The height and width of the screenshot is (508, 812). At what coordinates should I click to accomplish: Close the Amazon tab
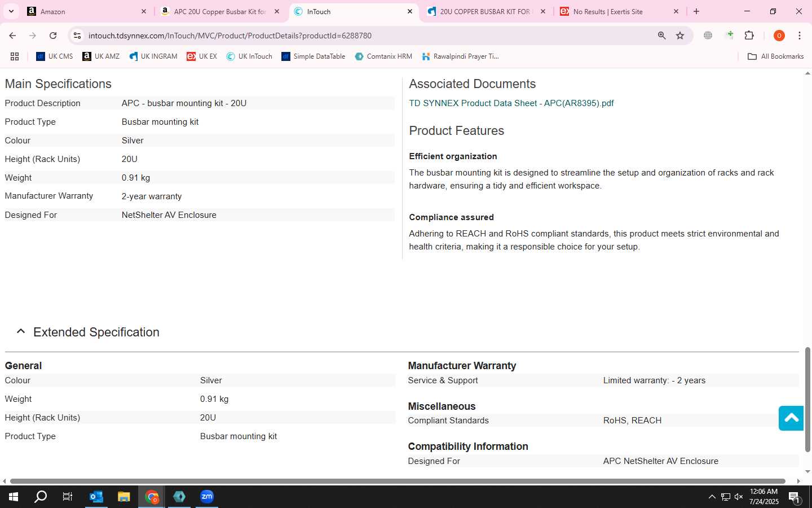143,11
